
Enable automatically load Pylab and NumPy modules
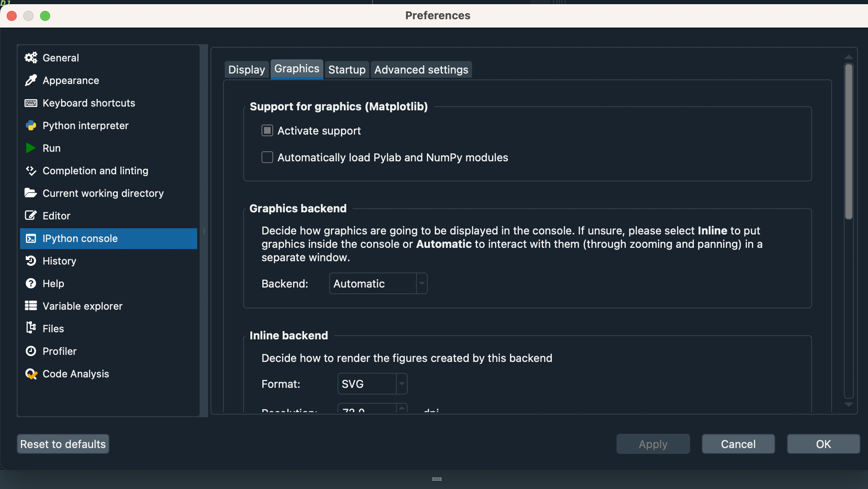[267, 158]
